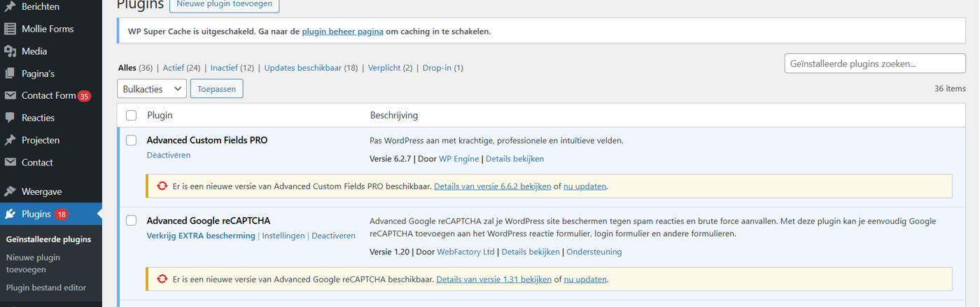Viewport: 980px width, 307px height.
Task: Click the red 18 badge on Plugins
Action: point(62,214)
